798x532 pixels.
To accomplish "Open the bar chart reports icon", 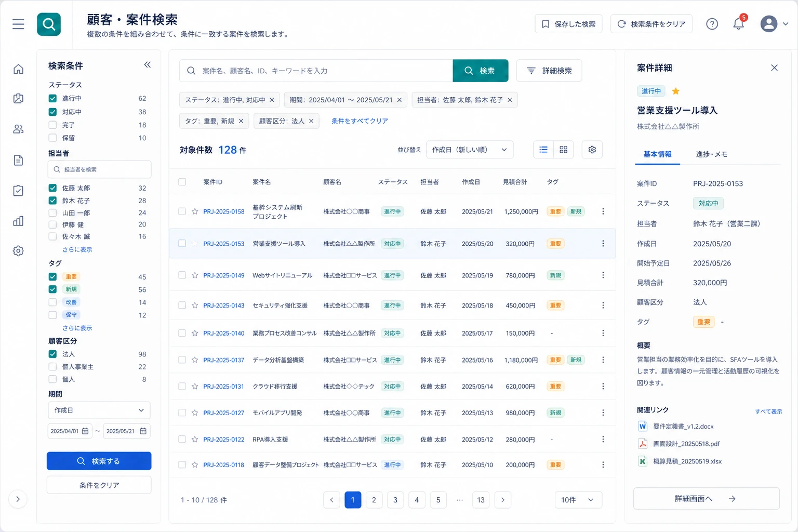I will pos(18,221).
